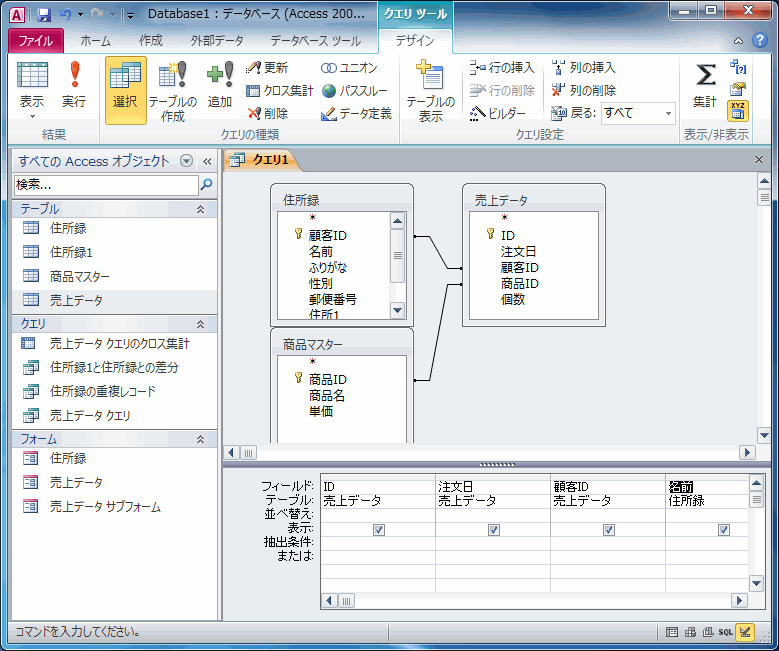Collapse the navigation pane with «
779x651 pixels.
coord(207,161)
